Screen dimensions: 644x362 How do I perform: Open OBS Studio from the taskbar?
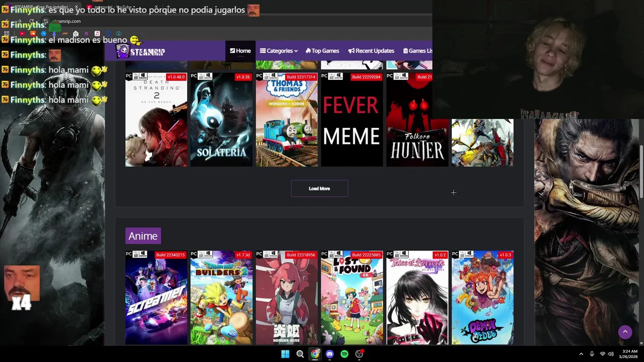[x=359, y=354]
